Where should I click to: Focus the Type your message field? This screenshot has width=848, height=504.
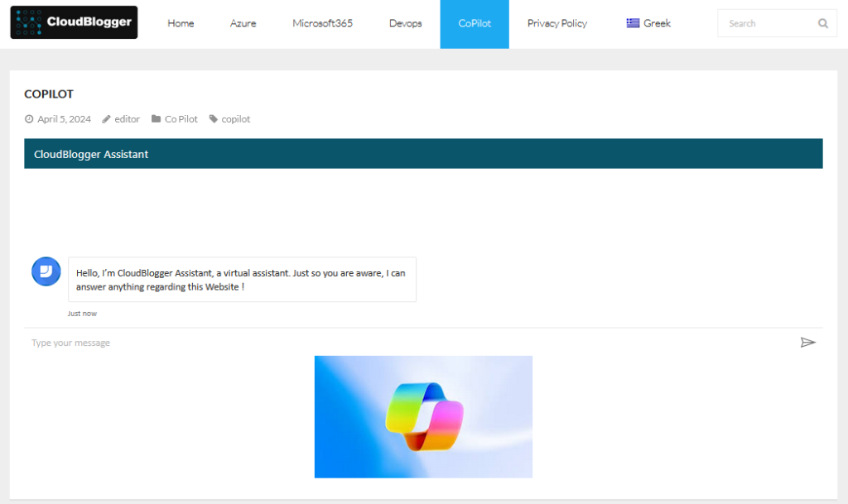pyautogui.click(x=411, y=343)
